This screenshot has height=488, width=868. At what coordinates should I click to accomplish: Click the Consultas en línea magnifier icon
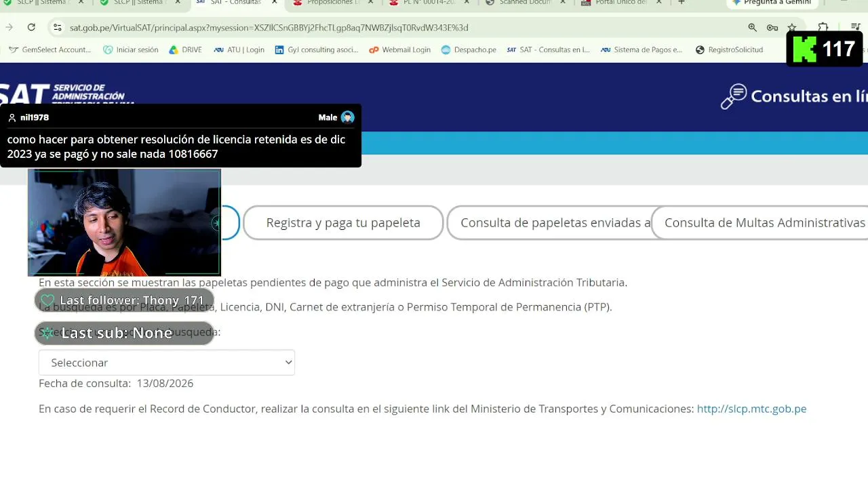click(x=733, y=96)
